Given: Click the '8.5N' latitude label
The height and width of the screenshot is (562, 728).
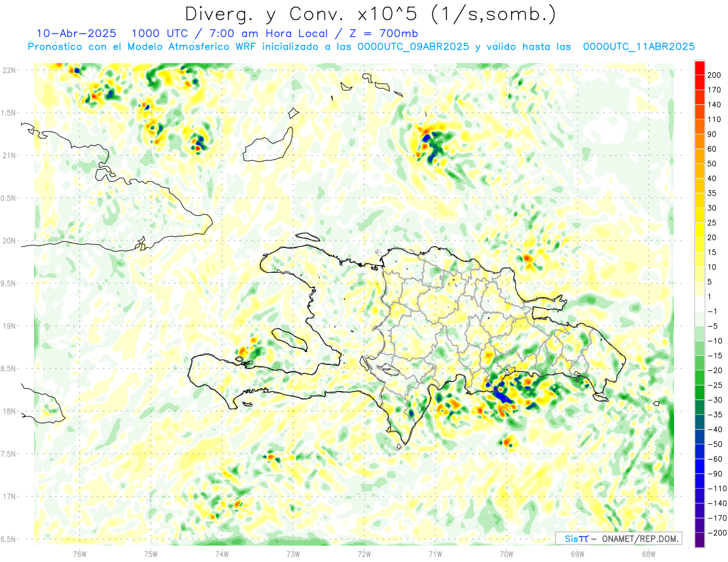Looking at the screenshot, I should point(8,369).
